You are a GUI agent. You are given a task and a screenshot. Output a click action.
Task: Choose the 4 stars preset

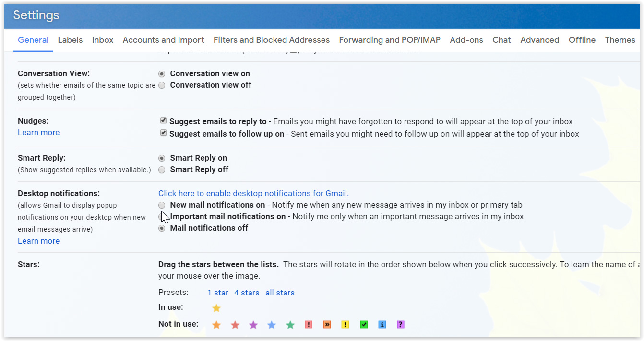click(247, 293)
